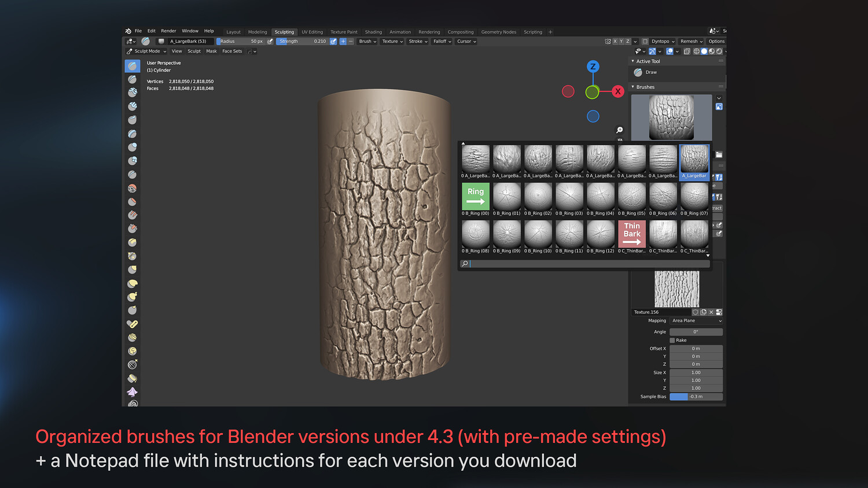The height and width of the screenshot is (488, 868).
Task: Select the Pinch brush tool
Action: (133, 256)
